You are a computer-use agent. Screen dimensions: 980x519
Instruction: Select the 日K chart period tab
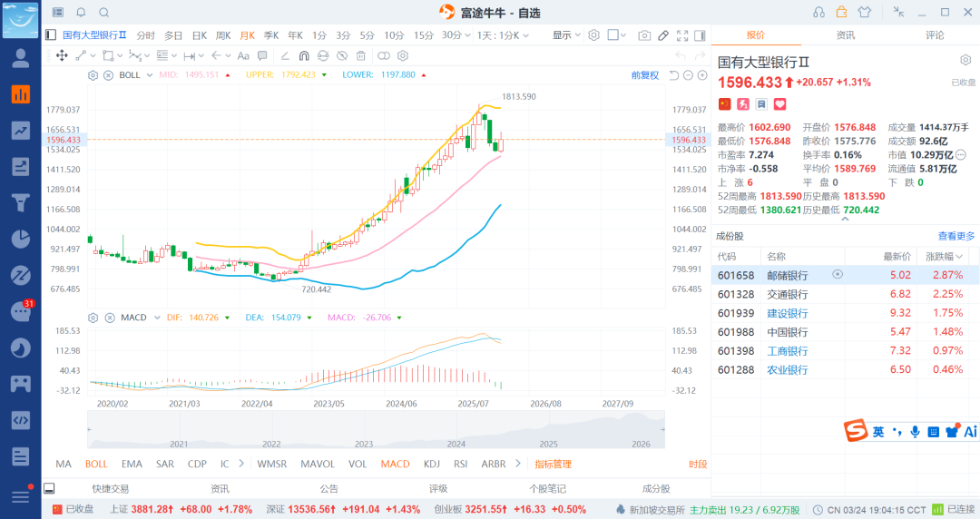coord(199,35)
